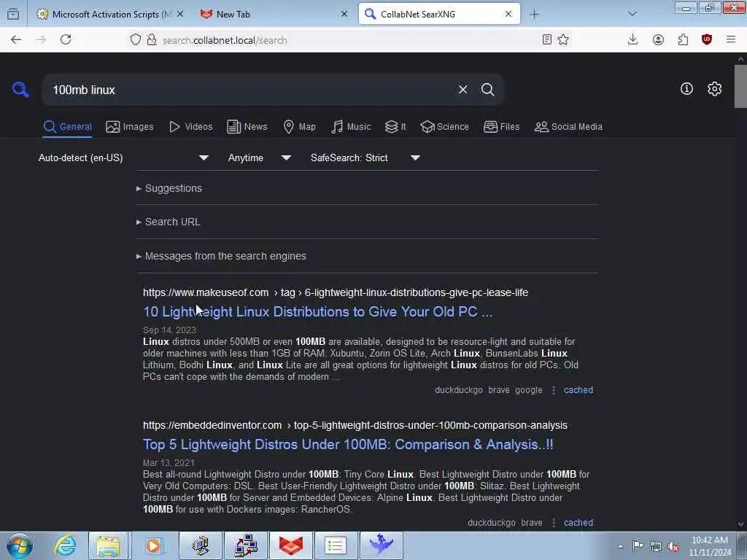Open the SafeSearch: Strict dropdown

[x=365, y=157]
